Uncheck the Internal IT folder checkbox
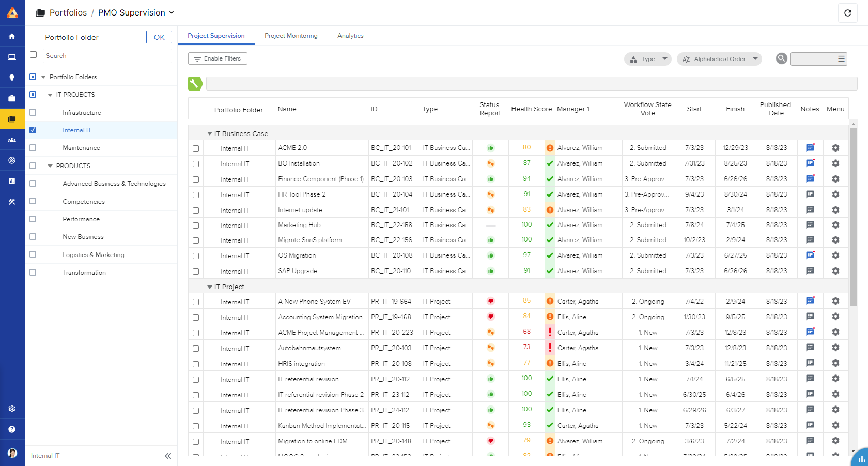The image size is (868, 466). 33,130
